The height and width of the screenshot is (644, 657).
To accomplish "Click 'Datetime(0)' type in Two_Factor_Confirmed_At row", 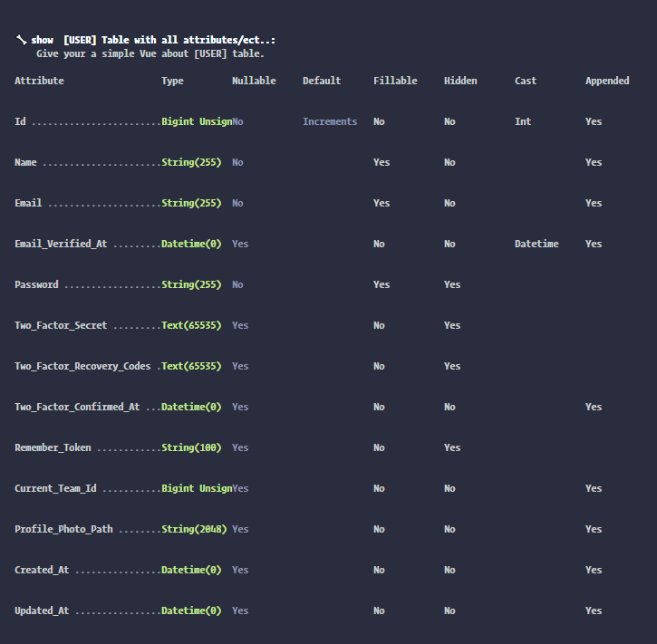I will [x=191, y=407].
